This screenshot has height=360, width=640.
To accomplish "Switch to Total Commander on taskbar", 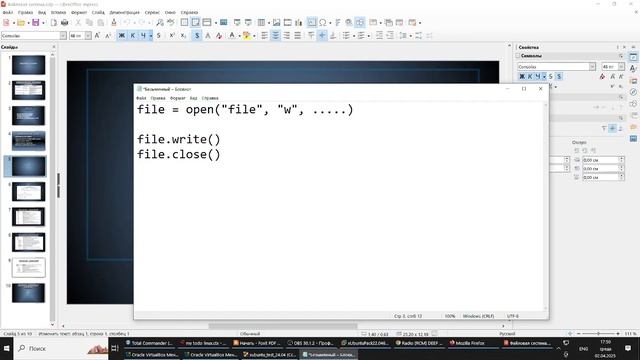I will [x=149, y=343].
